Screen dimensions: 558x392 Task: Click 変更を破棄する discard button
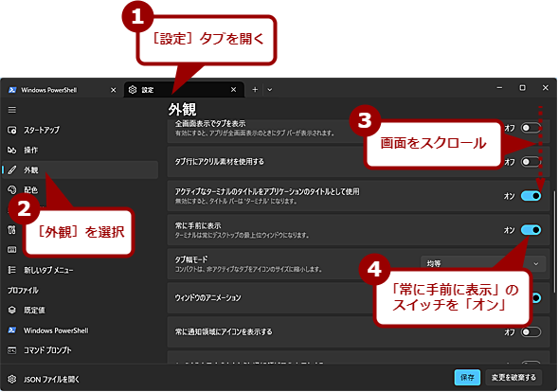(513, 378)
